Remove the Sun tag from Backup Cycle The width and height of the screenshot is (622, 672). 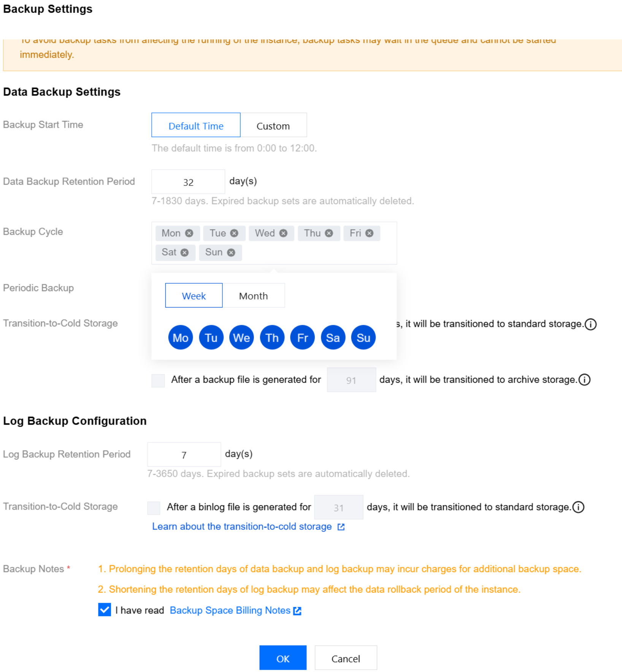(231, 252)
